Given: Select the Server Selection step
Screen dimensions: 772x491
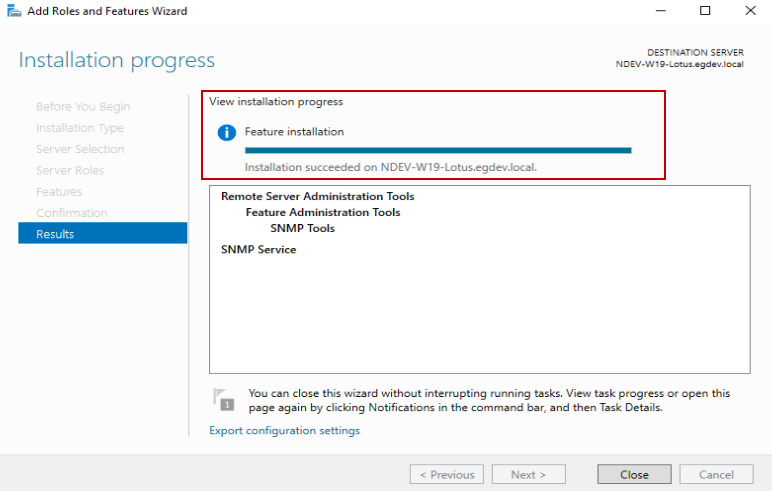Looking at the screenshot, I should pyautogui.click(x=80, y=149).
